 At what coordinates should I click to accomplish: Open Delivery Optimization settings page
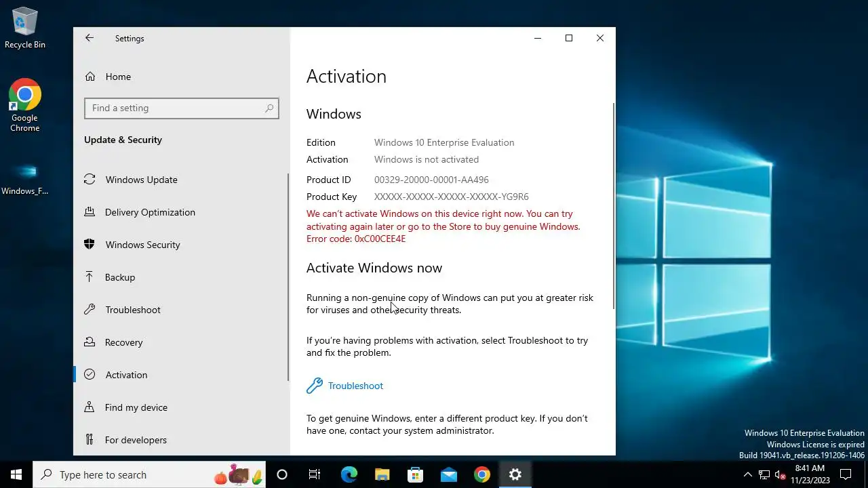180,212
